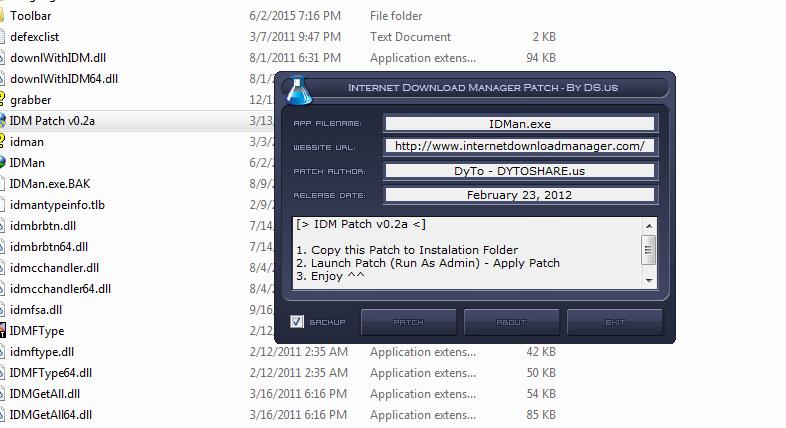Image resolution: width=786 pixels, height=428 pixels.
Task: Select the IDMFType64.dll file icon
Action: pyautogui.click(x=2, y=373)
